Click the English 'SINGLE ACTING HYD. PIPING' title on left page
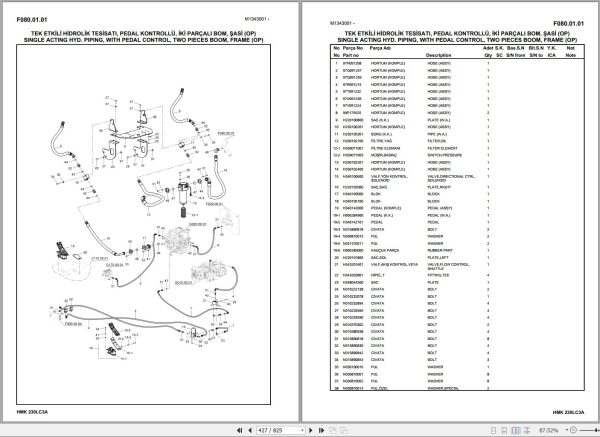This screenshot has height=437, width=600. pos(143,40)
